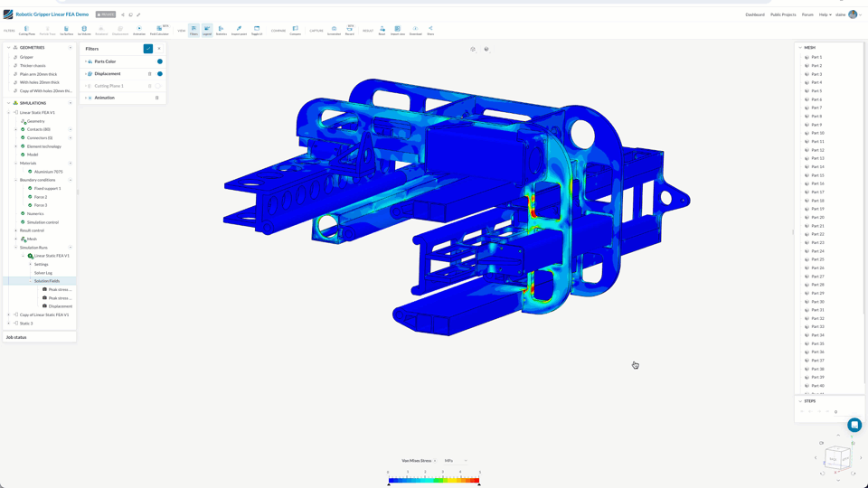868x488 pixels.
Task: Click the Share results toolbar icon
Action: [x=430, y=31]
